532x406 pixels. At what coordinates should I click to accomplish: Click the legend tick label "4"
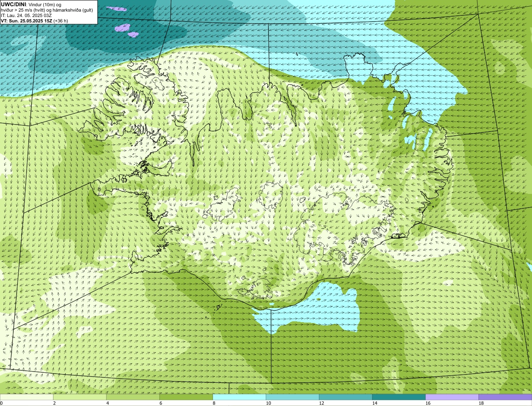click(x=108, y=403)
